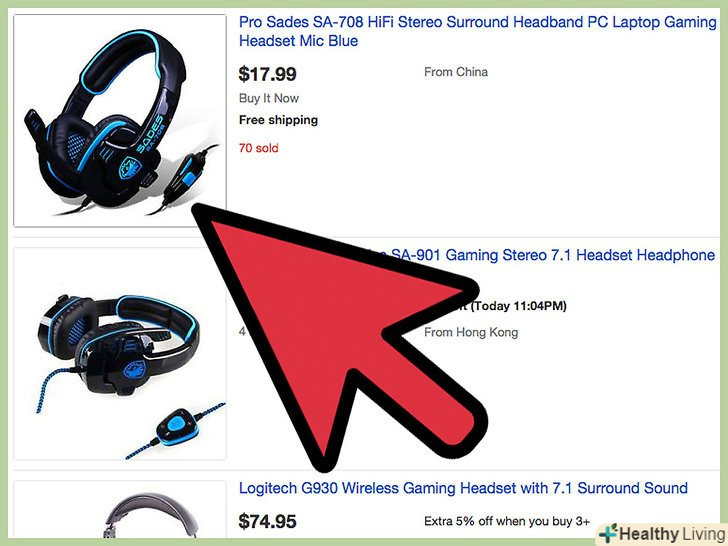Click the SA-708 blue headset product thumbnail
The image size is (728, 546).
(120, 121)
